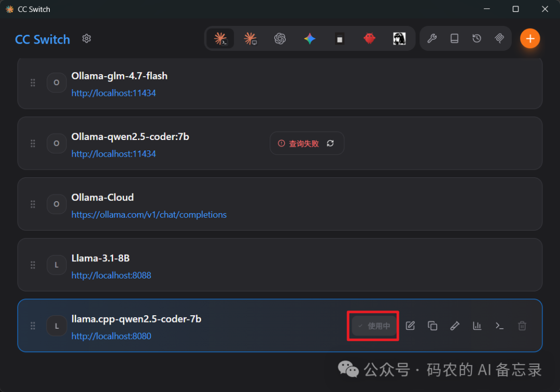Select the white square app tab

(340, 38)
